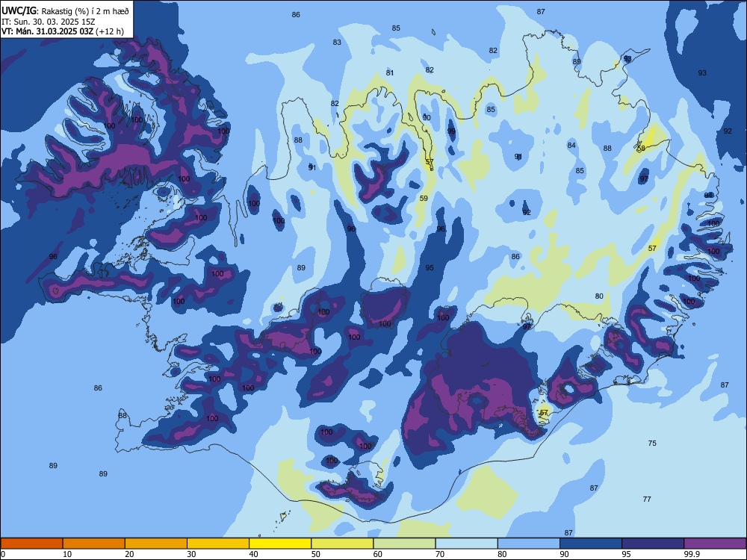Image resolution: width=747 pixels, height=560 pixels.
Task: Click valid time 'VT: Mán. 31.03.2025 03Z (+12 h)'
Action: [x=63, y=31]
